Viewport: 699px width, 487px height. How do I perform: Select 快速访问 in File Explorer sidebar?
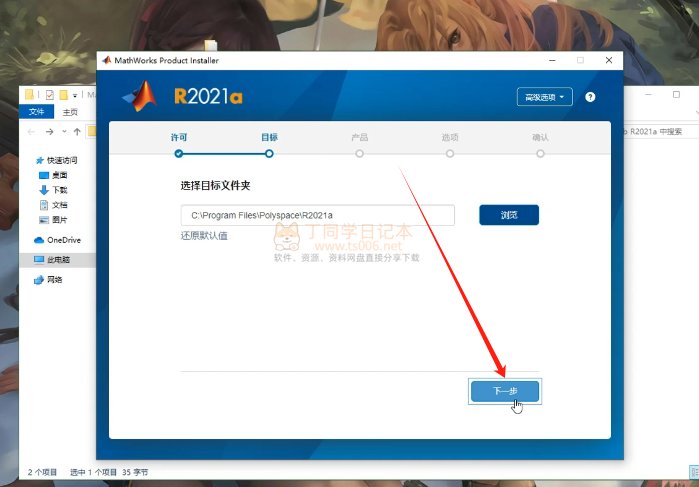57,160
